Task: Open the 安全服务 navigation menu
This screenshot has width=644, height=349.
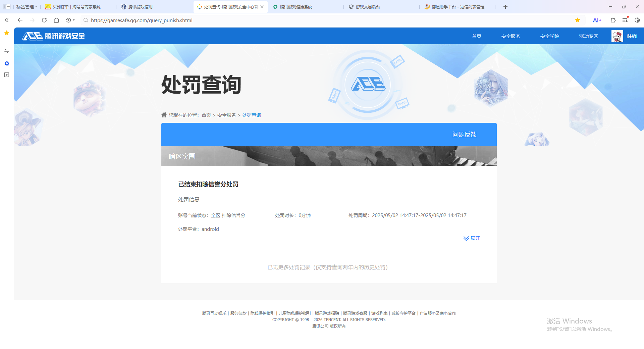Action: point(511,36)
